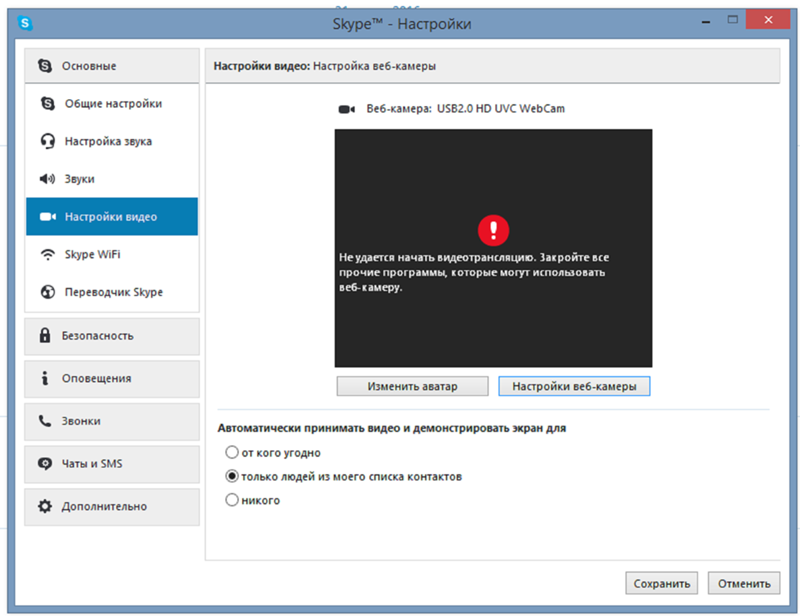Click headset icon for Настройка звука

47,141
